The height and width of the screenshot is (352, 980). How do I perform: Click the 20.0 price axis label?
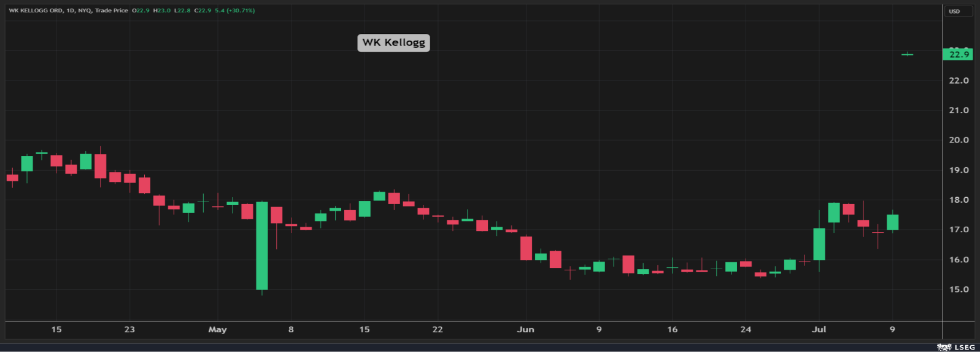[x=959, y=140]
